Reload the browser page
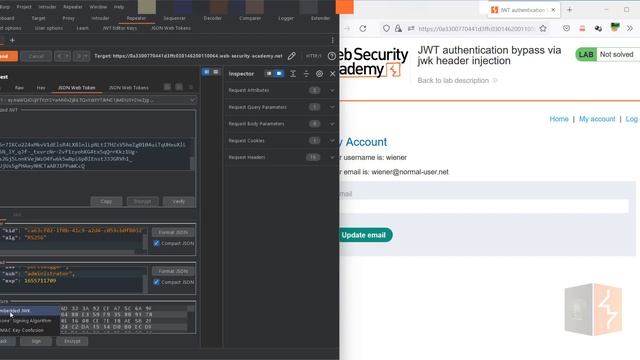 (x=362, y=28)
